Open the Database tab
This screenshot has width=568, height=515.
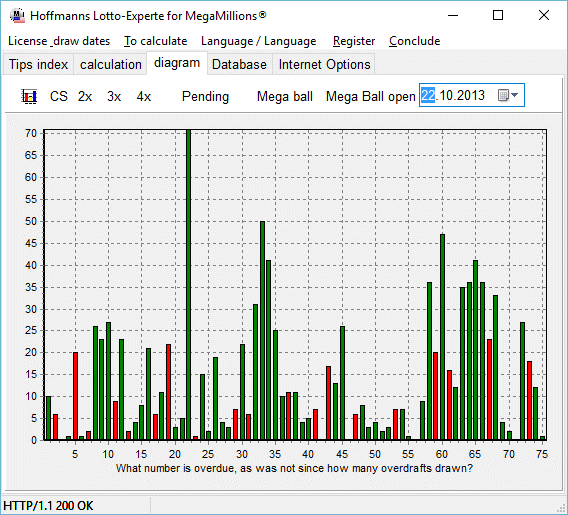[x=239, y=64]
